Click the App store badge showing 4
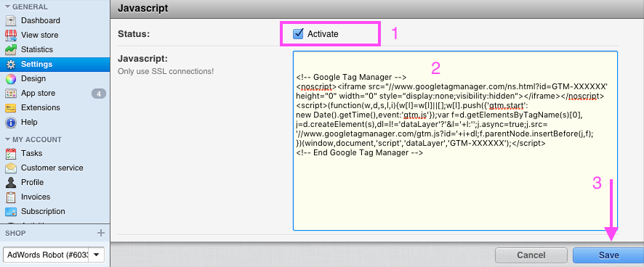The height and width of the screenshot is (267, 644). (x=99, y=94)
